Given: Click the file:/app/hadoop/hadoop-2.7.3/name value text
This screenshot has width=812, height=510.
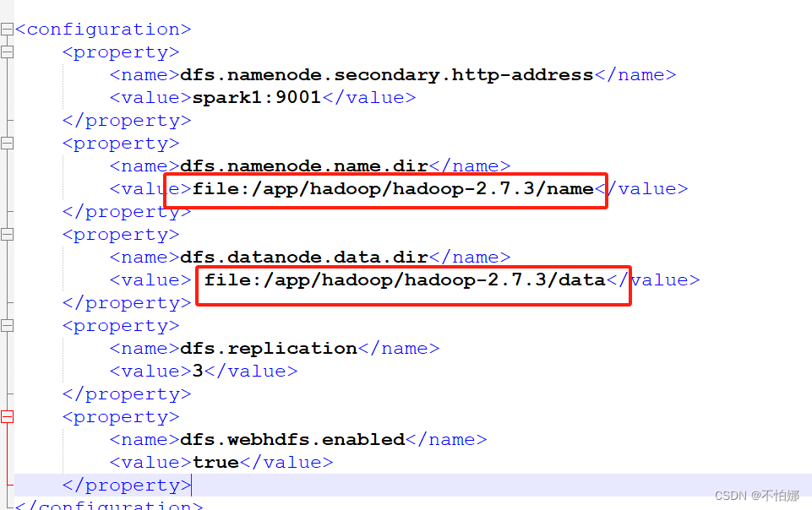Looking at the screenshot, I should 393,189.
